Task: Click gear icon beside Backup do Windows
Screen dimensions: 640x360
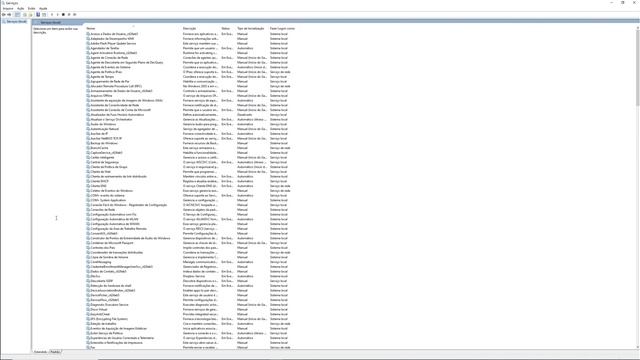Action: [88, 143]
